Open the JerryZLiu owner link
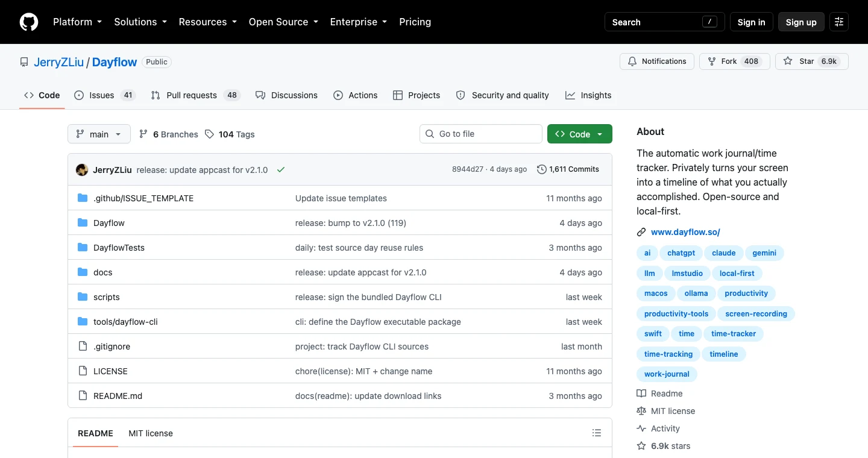Image resolution: width=868 pixels, height=458 pixels. tap(59, 62)
